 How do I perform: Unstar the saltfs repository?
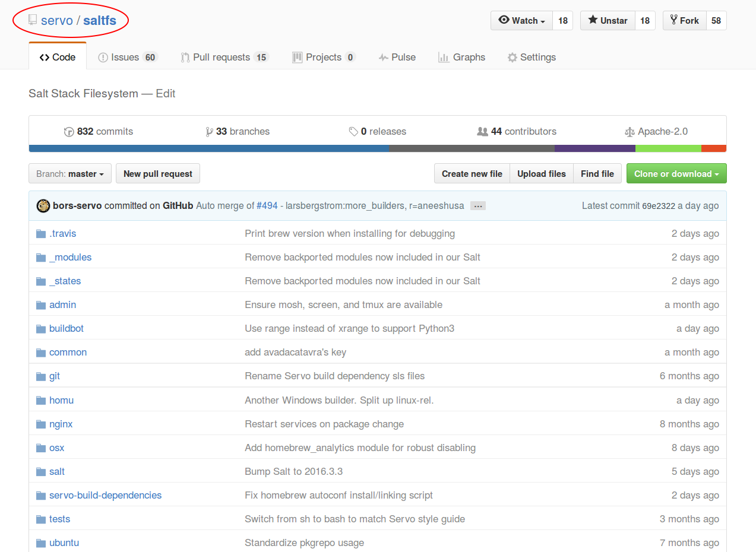[608, 21]
